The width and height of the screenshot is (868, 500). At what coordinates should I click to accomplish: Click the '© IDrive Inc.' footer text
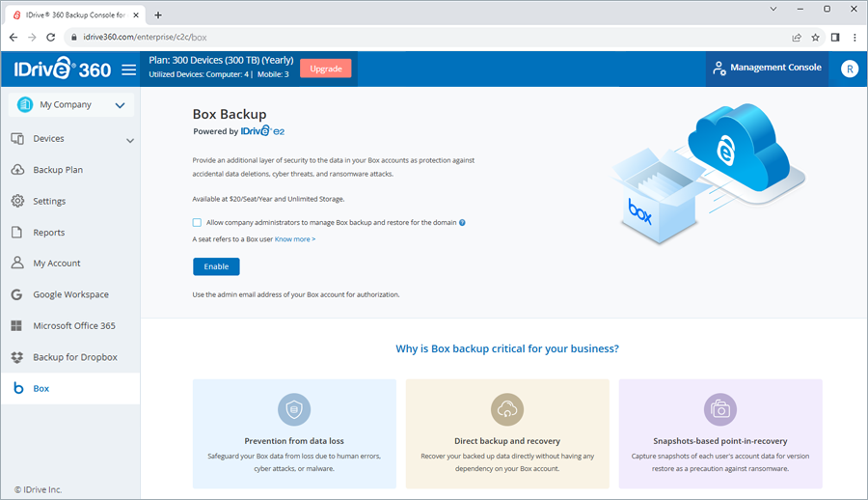39,489
